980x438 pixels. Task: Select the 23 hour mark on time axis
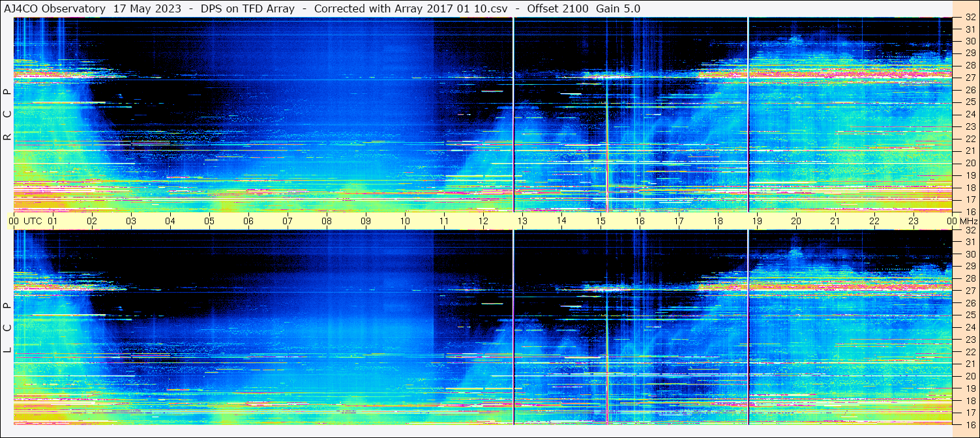tap(913, 221)
